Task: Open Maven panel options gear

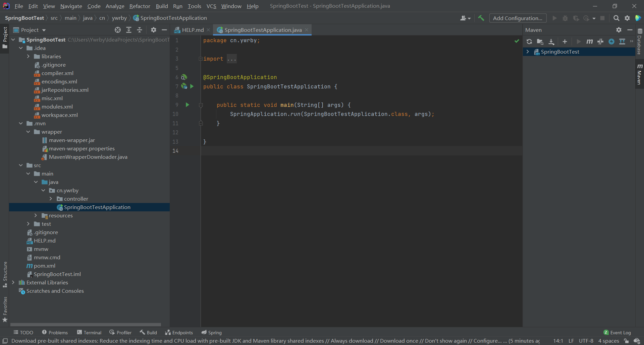Action: 619,30
